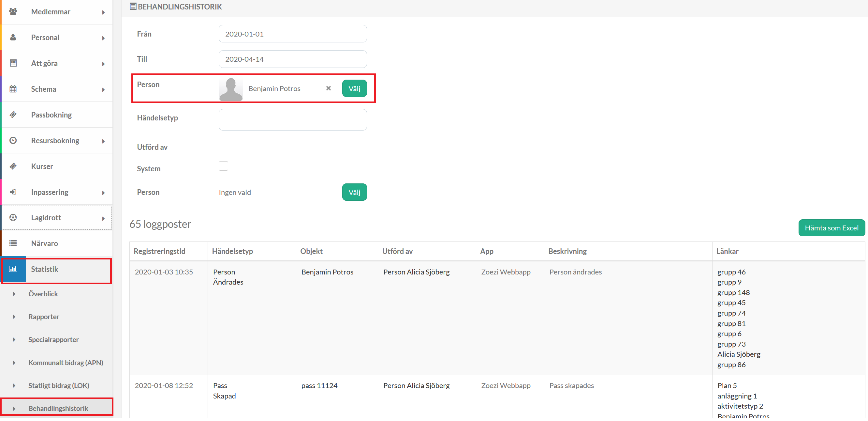Expand the Medlemmar menu arrow
The height and width of the screenshot is (421, 868).
pos(103,12)
